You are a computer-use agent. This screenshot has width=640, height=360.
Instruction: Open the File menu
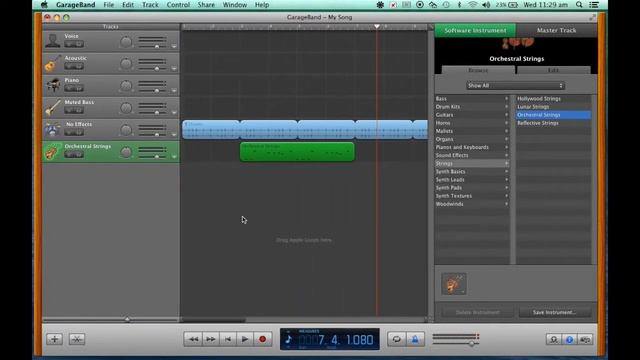pos(109,5)
